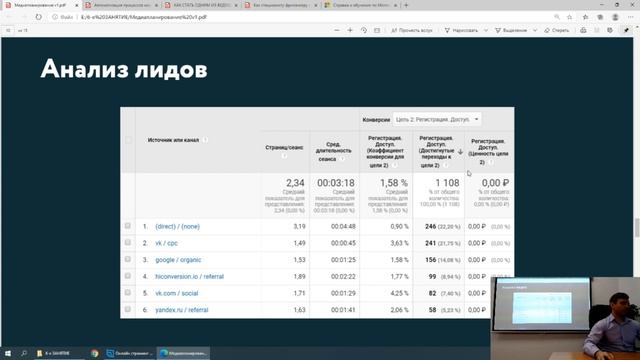Check the vk / cpc row checkbox
The image size is (640, 360).
click(x=128, y=242)
